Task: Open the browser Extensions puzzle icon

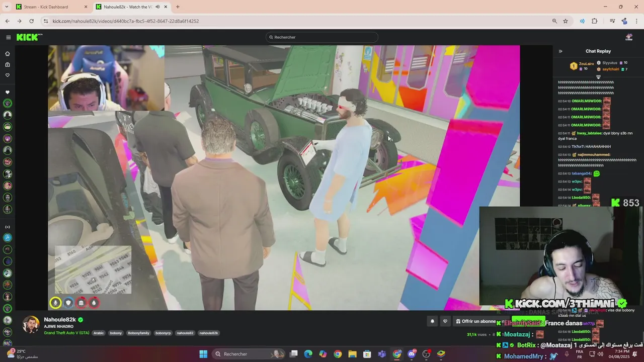Action: [595, 21]
